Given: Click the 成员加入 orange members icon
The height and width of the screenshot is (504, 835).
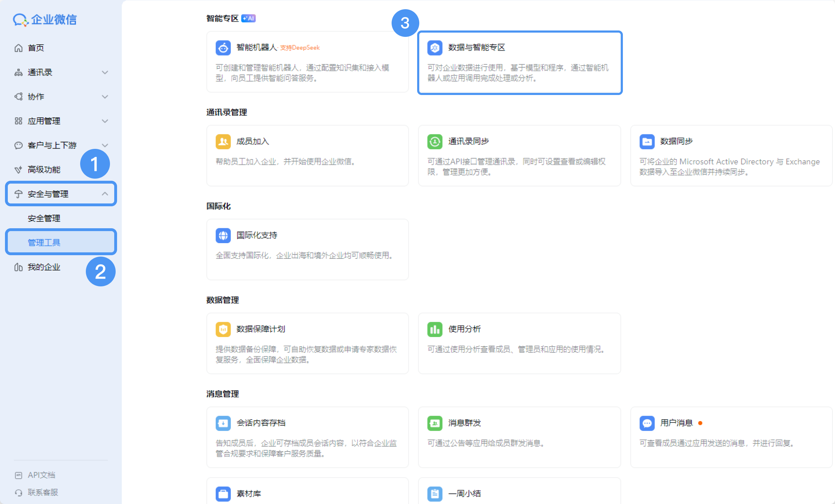Looking at the screenshot, I should [223, 142].
